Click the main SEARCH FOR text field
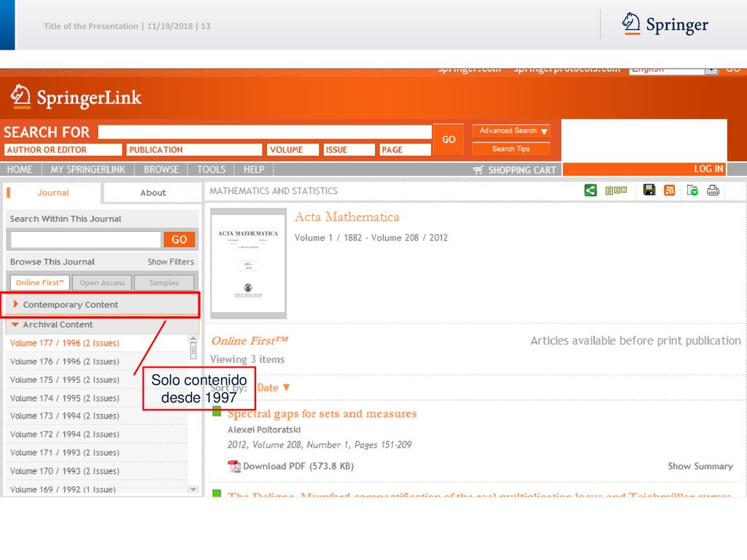Image resolution: width=747 pixels, height=560 pixels. coord(265,132)
